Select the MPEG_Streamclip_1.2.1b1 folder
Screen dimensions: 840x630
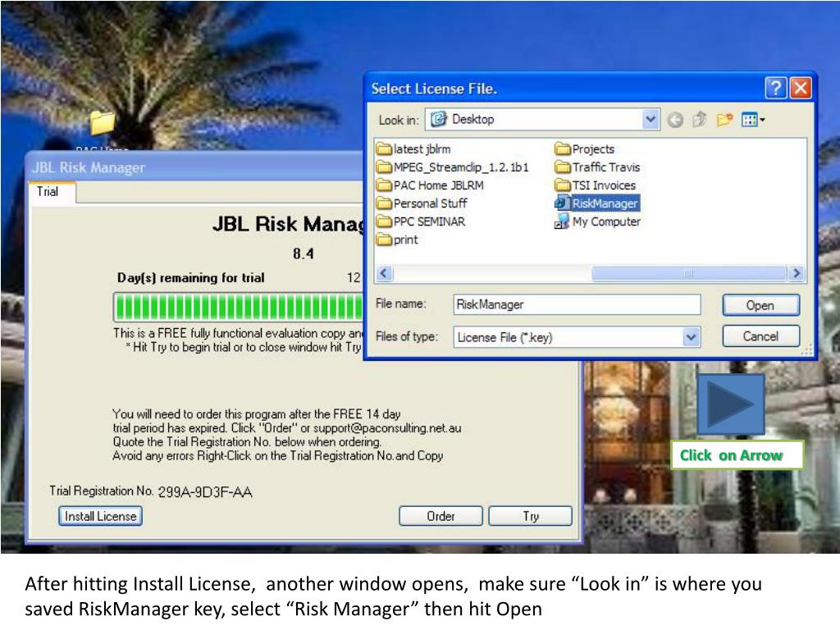(453, 167)
